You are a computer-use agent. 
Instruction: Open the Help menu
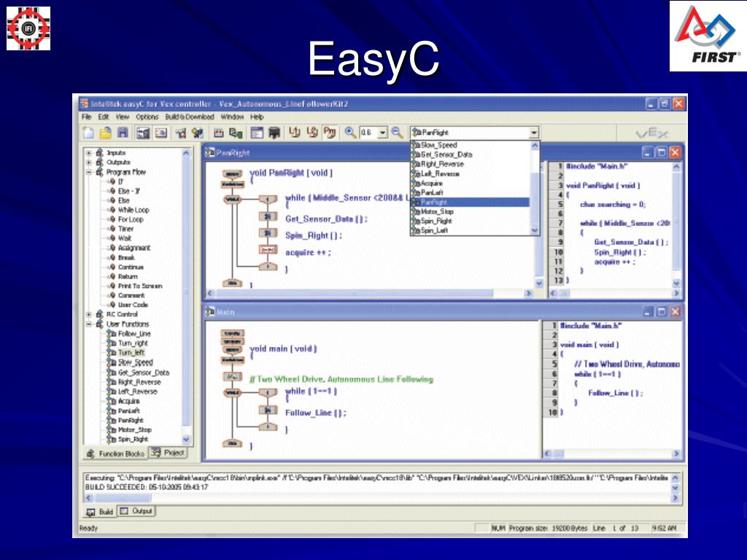coord(257,117)
